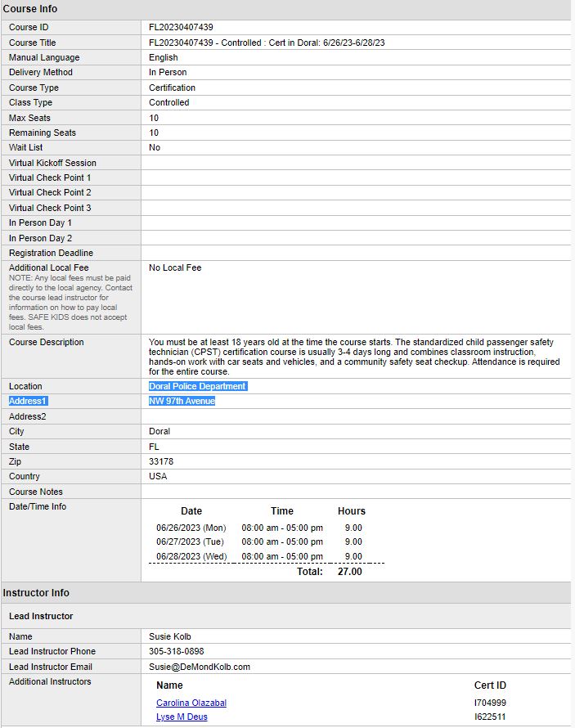Image resolution: width=575 pixels, height=728 pixels.
Task: Click the Remaining Seats value 10
Action: [154, 133]
